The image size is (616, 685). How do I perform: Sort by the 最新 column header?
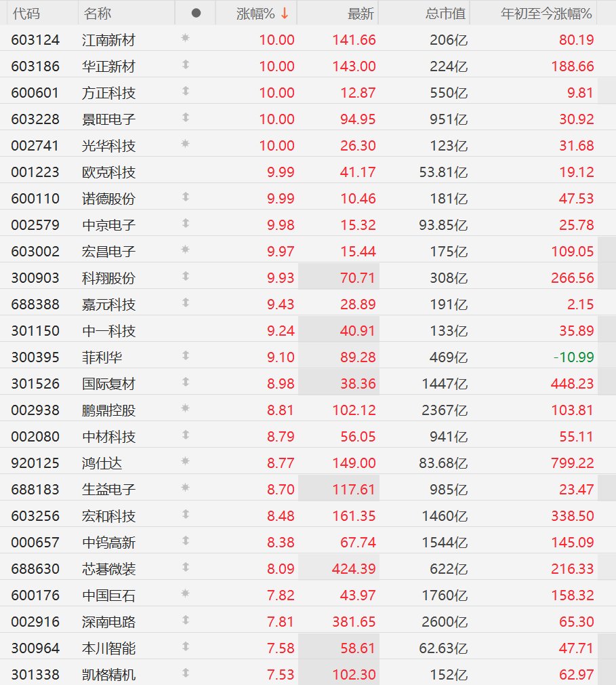pos(361,14)
